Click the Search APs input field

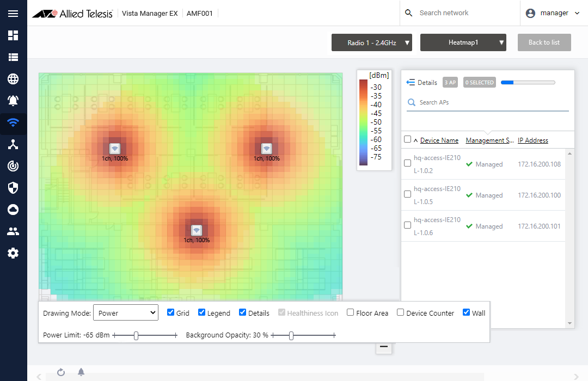pos(490,102)
